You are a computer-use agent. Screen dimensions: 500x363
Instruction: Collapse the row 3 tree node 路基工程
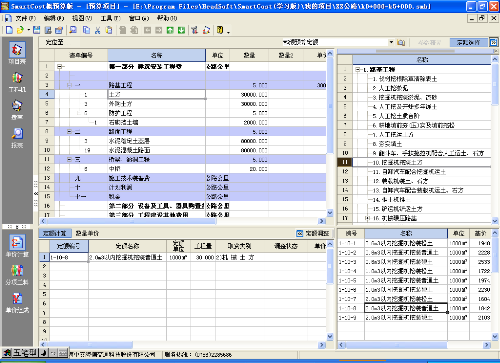pos(69,85)
